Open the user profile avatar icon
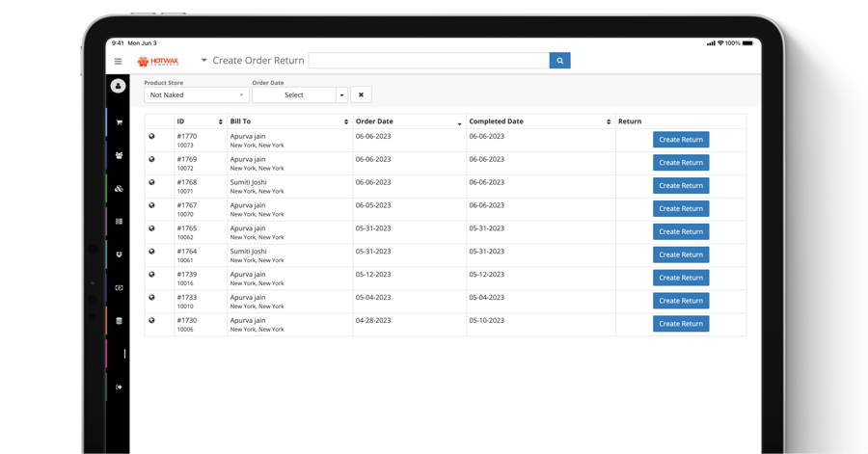 click(x=118, y=86)
